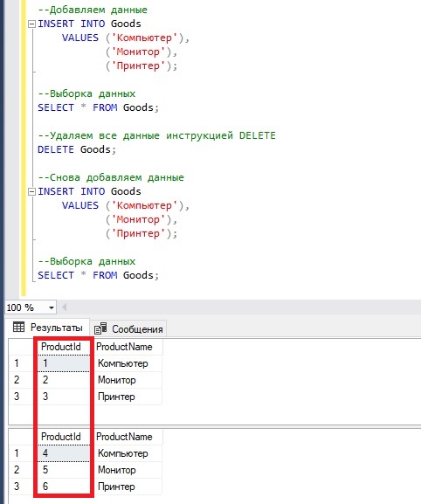Click the Монитор cell in first grid
This screenshot has width=421, height=504.
(128, 380)
